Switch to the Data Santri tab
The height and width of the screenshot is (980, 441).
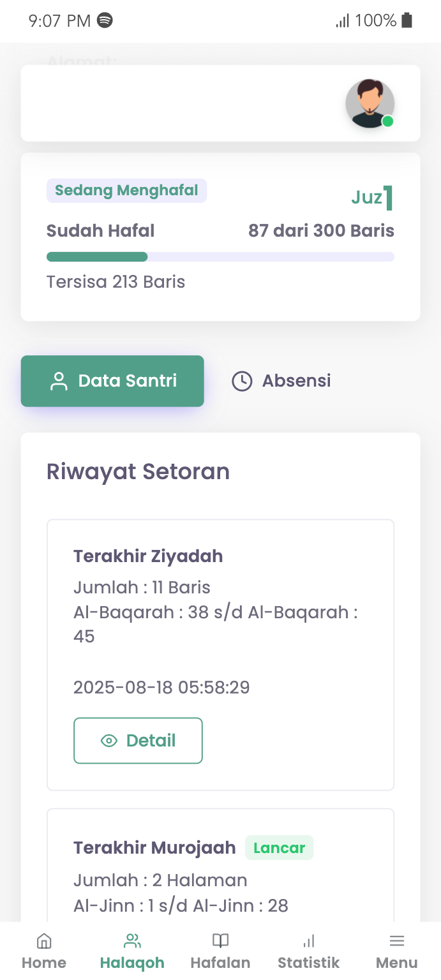tap(112, 381)
